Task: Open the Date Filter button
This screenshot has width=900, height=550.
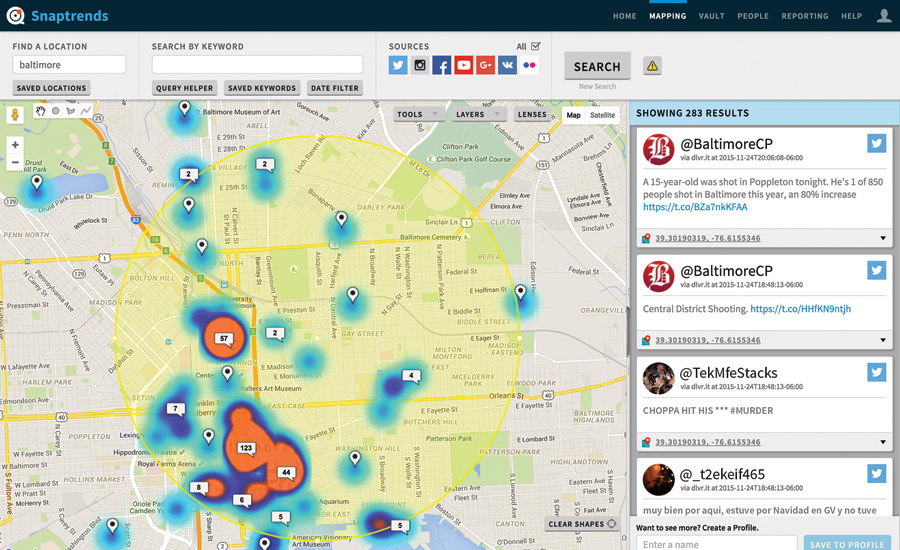Action: [334, 88]
